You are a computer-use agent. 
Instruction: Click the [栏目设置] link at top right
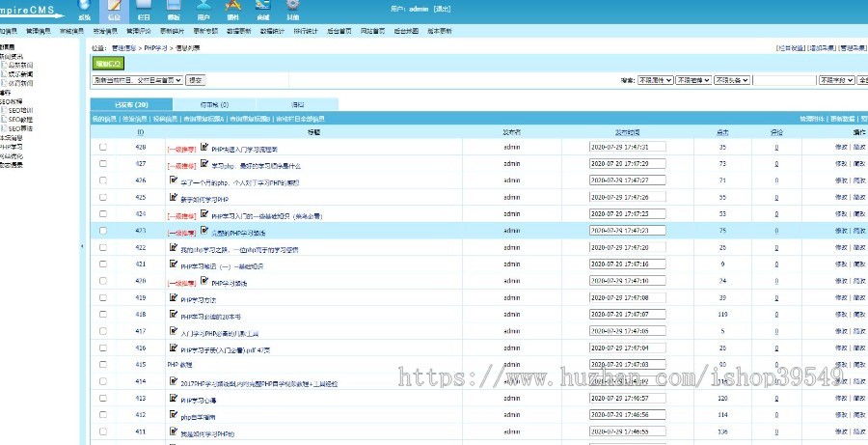click(791, 48)
